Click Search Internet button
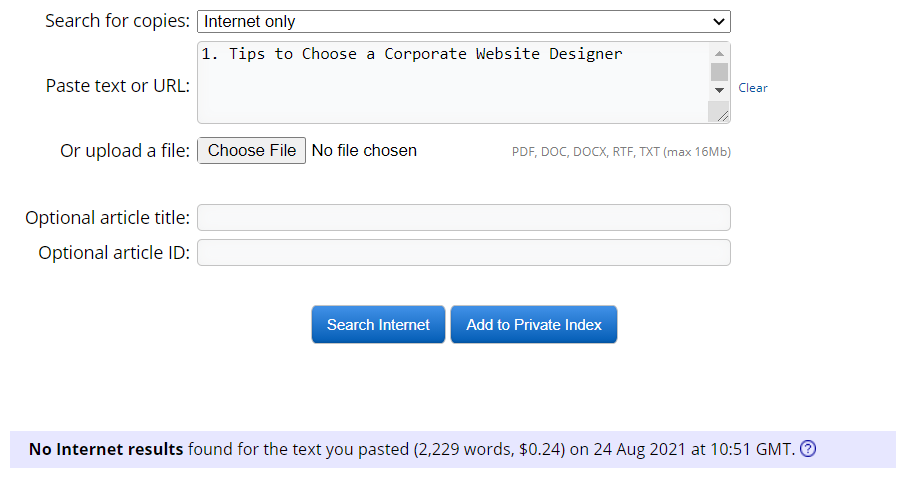910x490 pixels. (x=378, y=325)
